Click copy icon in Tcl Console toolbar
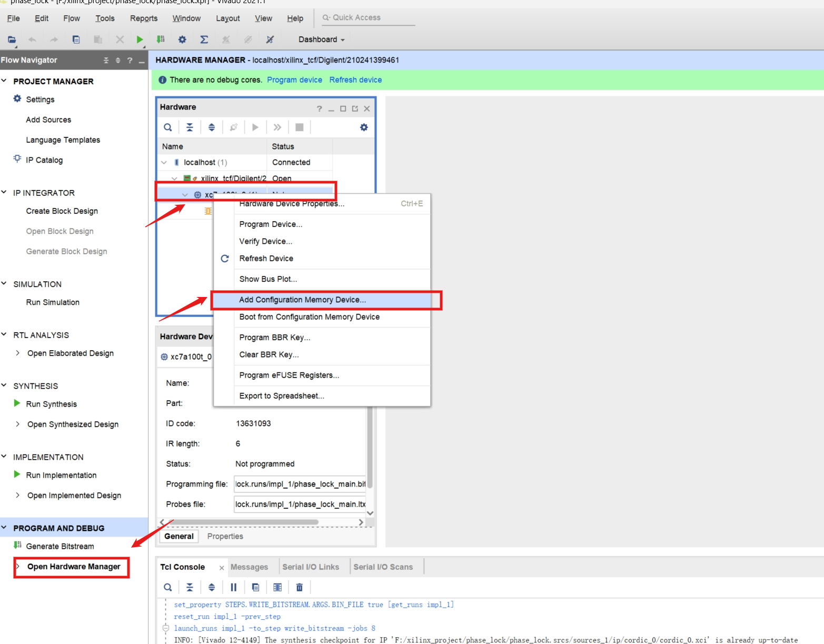This screenshot has height=644, width=824. pos(255,588)
